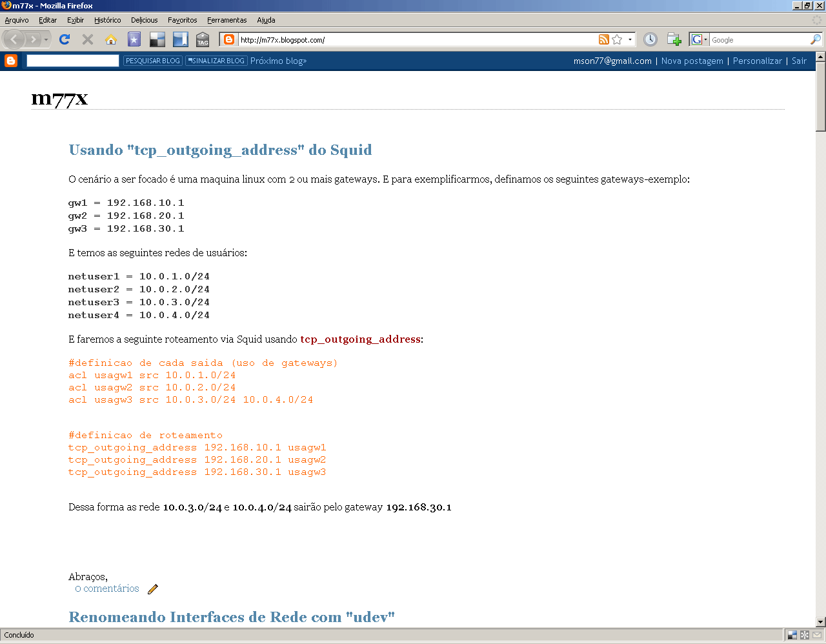
Task: Focus the Blogger navbar search field
Action: tap(73, 61)
